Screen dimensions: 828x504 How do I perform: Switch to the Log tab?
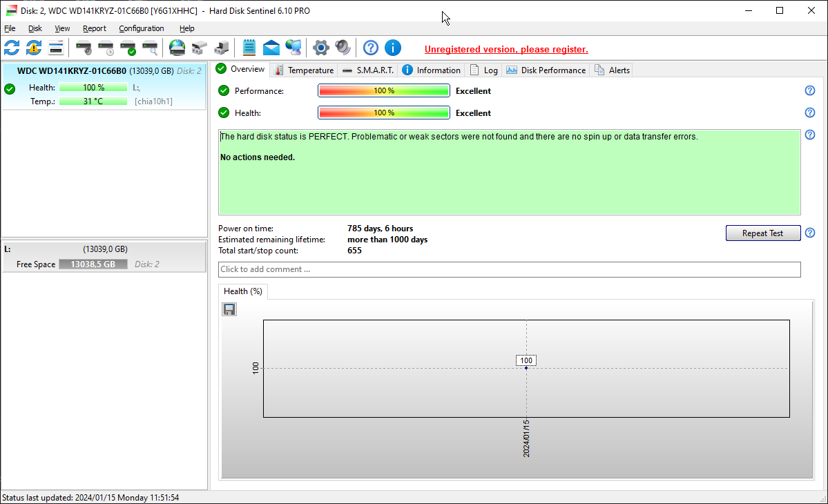pyautogui.click(x=483, y=70)
